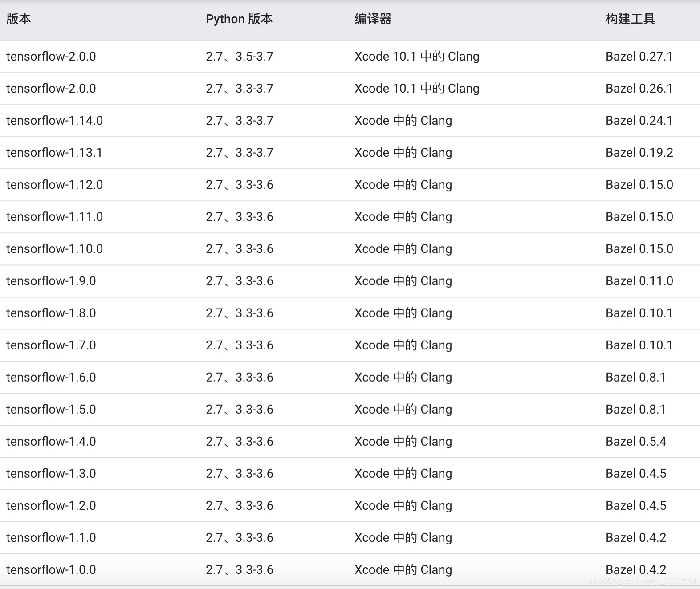Click the Bazel 0.11.0 build tool cell
This screenshot has height=589, width=700.
point(639,281)
